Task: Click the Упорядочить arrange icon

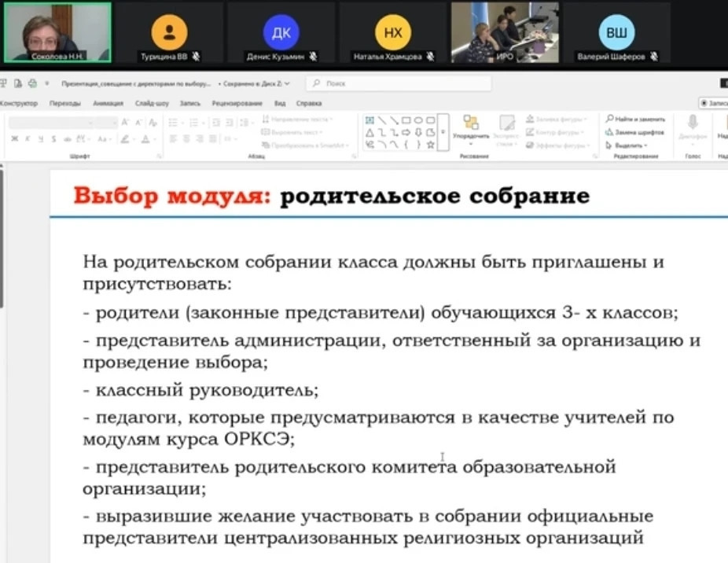Action: pos(471,123)
